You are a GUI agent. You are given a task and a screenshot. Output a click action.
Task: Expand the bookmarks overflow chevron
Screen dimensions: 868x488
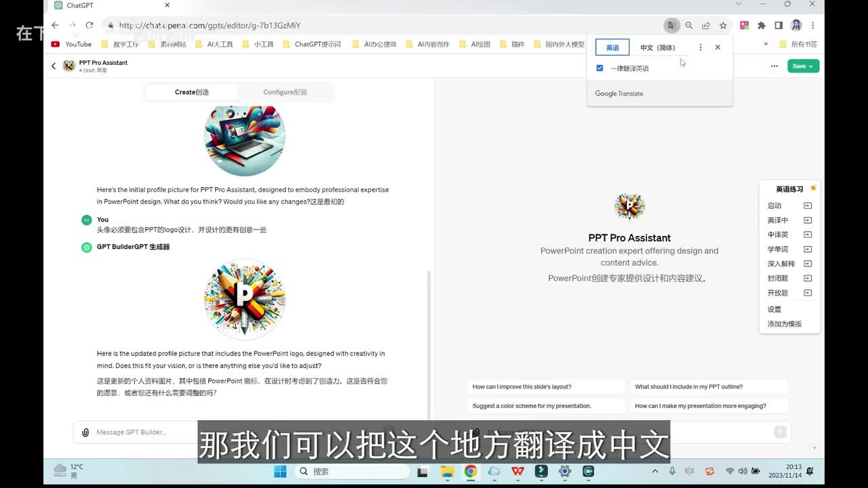pos(766,44)
